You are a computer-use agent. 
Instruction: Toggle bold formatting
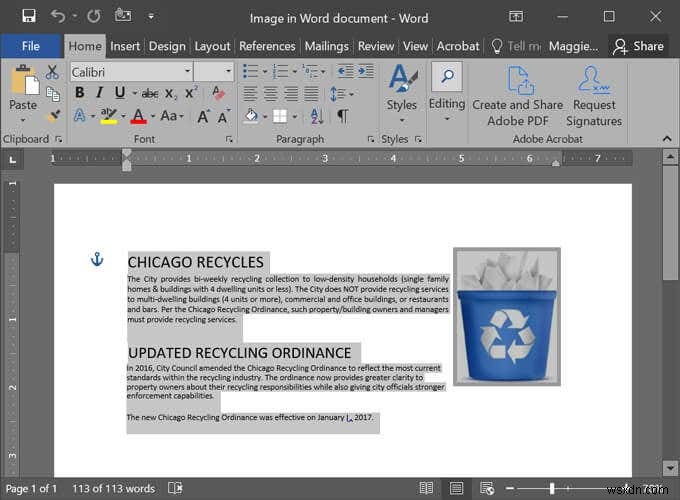coord(79,94)
